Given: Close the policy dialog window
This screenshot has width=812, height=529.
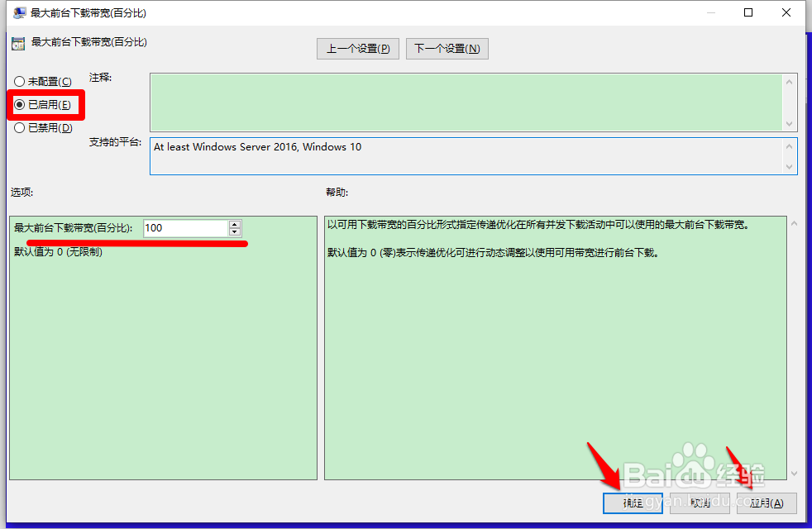Looking at the screenshot, I should pyautogui.click(x=786, y=12).
